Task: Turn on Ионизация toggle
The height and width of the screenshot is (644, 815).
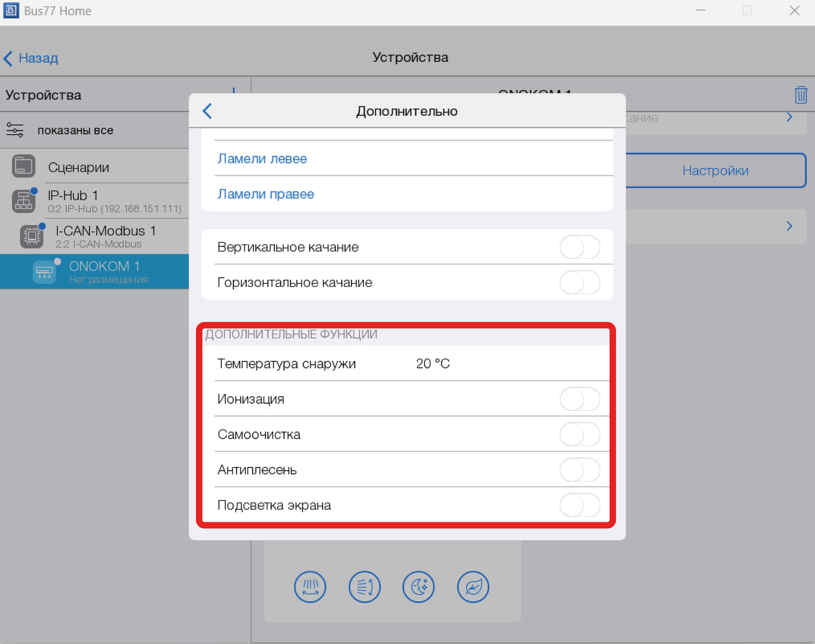Action: click(579, 399)
